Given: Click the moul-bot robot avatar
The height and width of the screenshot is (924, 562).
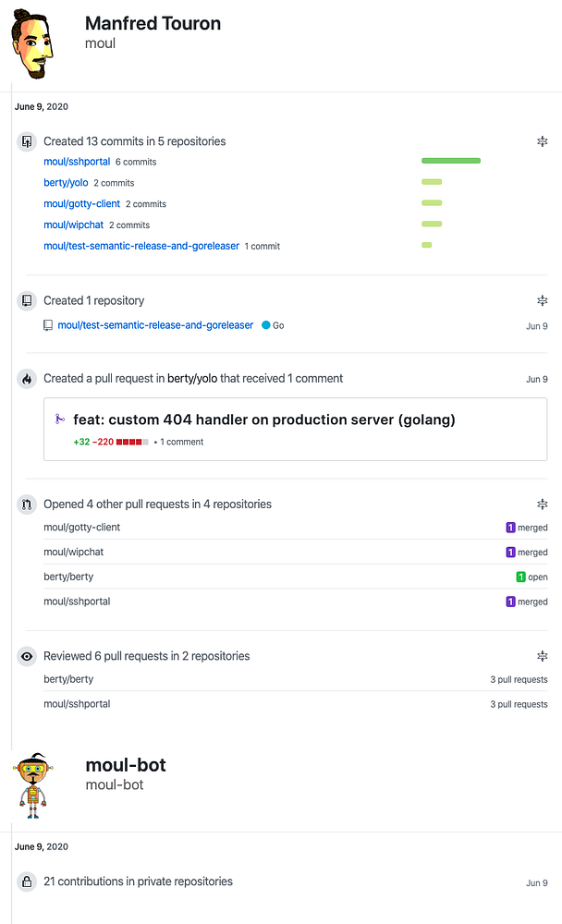Looking at the screenshot, I should pyautogui.click(x=34, y=784).
